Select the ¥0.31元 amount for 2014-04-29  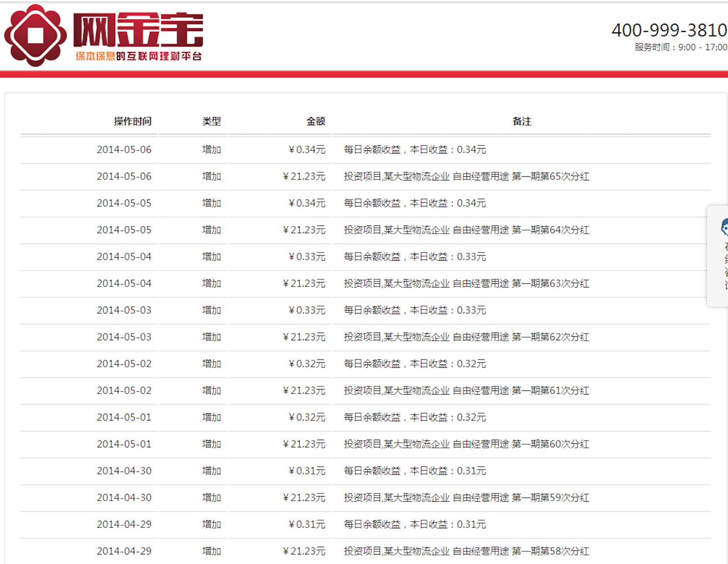pos(307,524)
